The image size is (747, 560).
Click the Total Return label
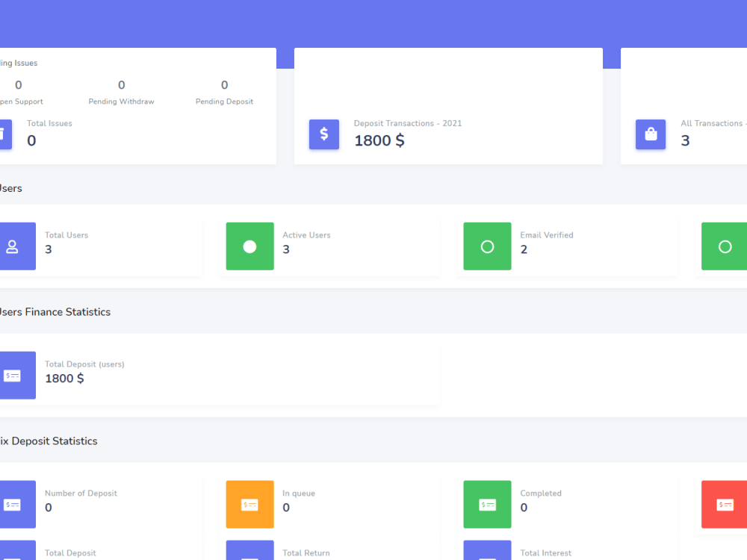[306, 553]
